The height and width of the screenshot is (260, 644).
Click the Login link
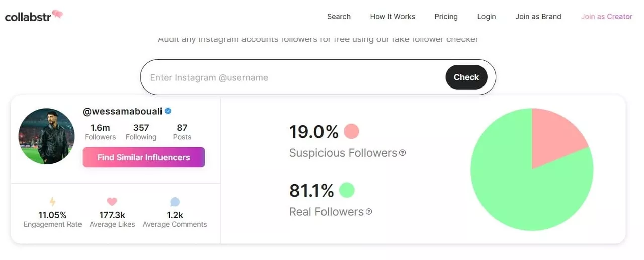coord(487,17)
